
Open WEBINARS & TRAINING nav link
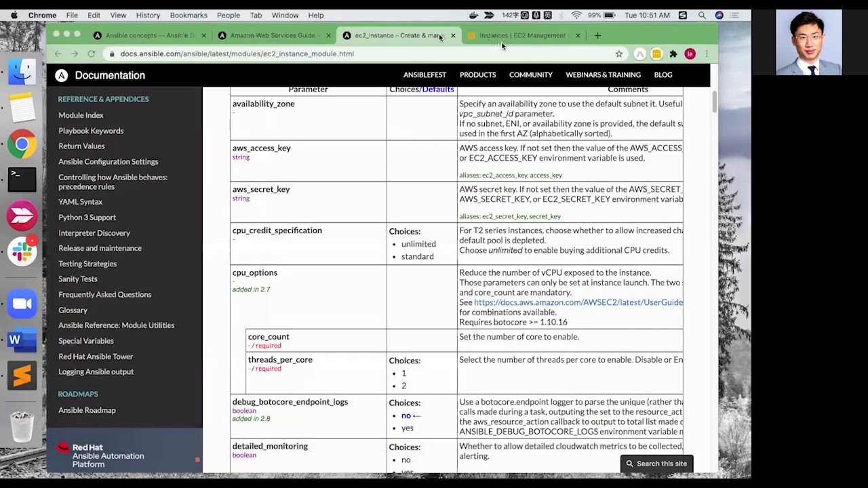point(603,75)
